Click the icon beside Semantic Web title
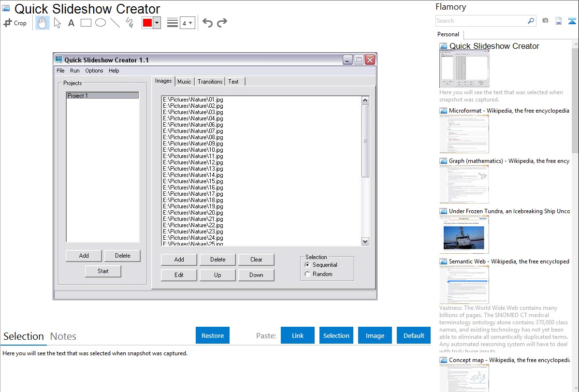The width and height of the screenshot is (579, 392). point(443,261)
